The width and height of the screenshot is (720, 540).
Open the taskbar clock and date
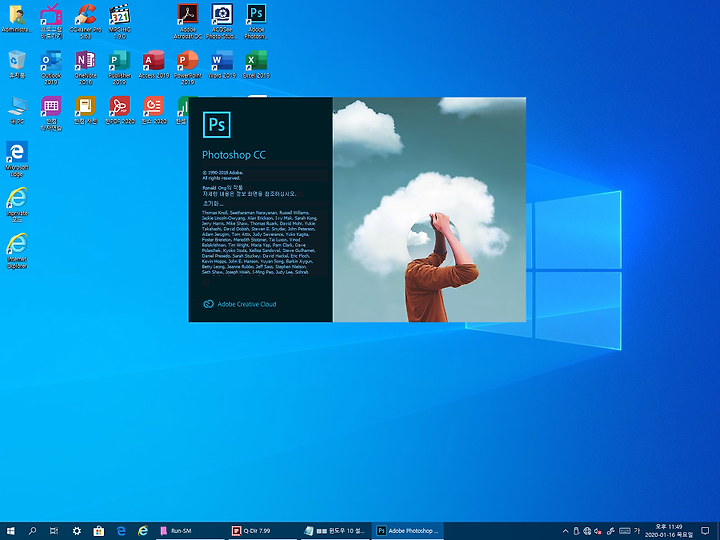pos(669,531)
